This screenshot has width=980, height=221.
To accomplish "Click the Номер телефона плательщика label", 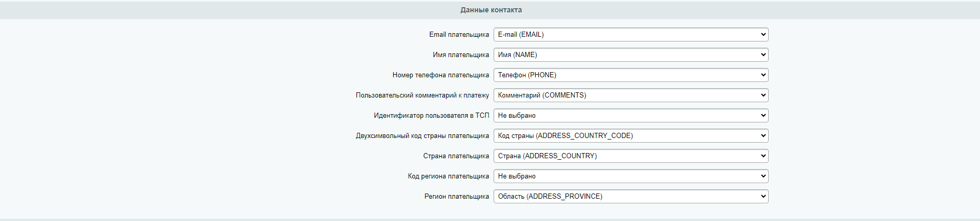I will click(440, 75).
